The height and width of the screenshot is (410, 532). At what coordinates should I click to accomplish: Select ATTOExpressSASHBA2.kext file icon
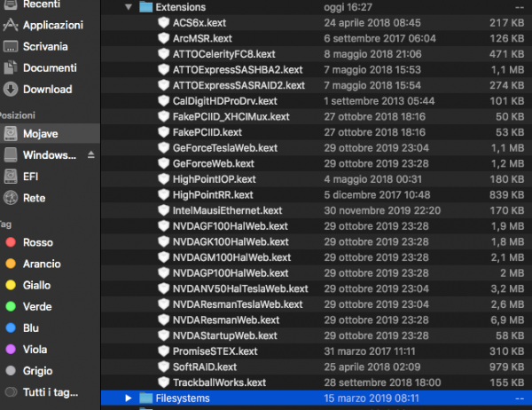tap(163, 69)
